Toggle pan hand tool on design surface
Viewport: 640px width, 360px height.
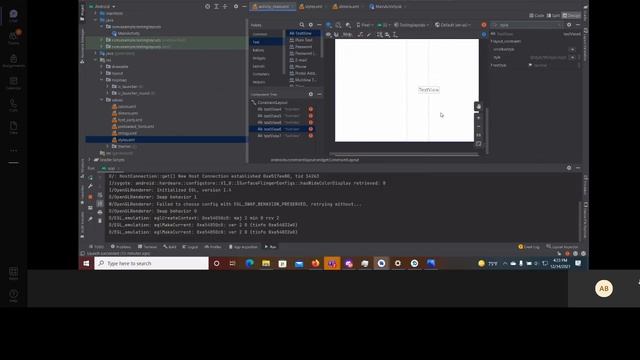click(x=478, y=107)
